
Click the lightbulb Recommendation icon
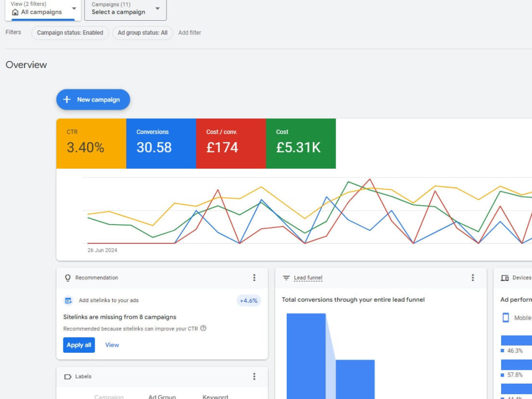tap(68, 278)
